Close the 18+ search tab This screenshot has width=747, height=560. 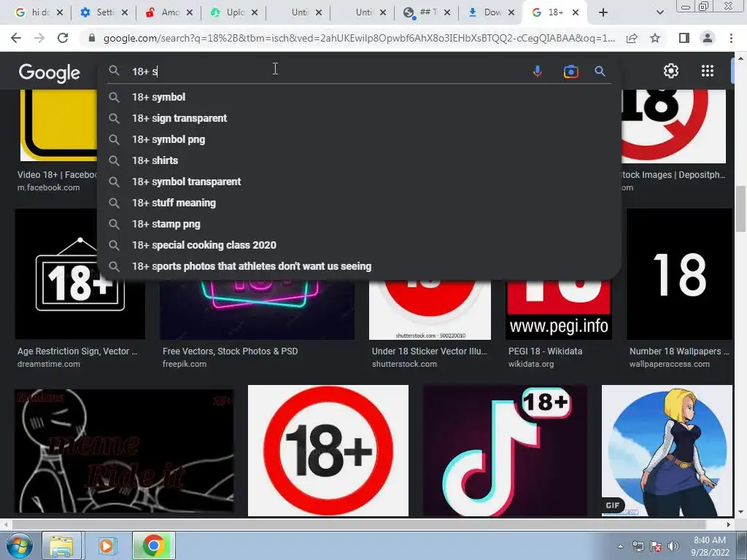coord(576,12)
